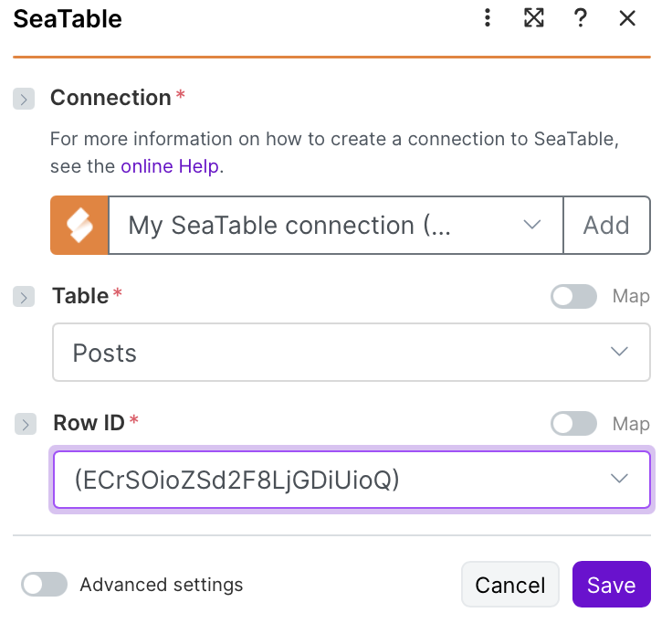Enable the Map toggle for Table
Viewport: 672px width, 634px height.
pos(573,297)
